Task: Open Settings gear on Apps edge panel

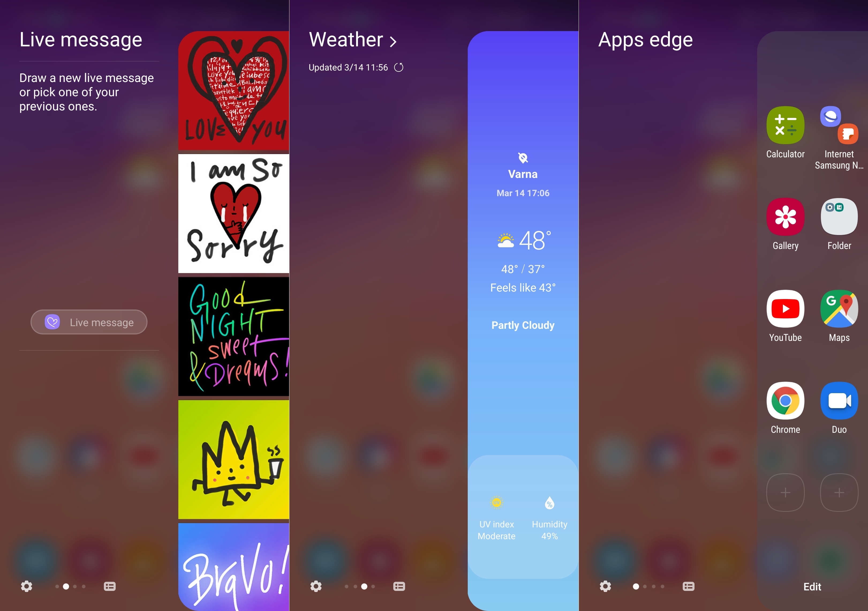Action: pyautogui.click(x=606, y=585)
